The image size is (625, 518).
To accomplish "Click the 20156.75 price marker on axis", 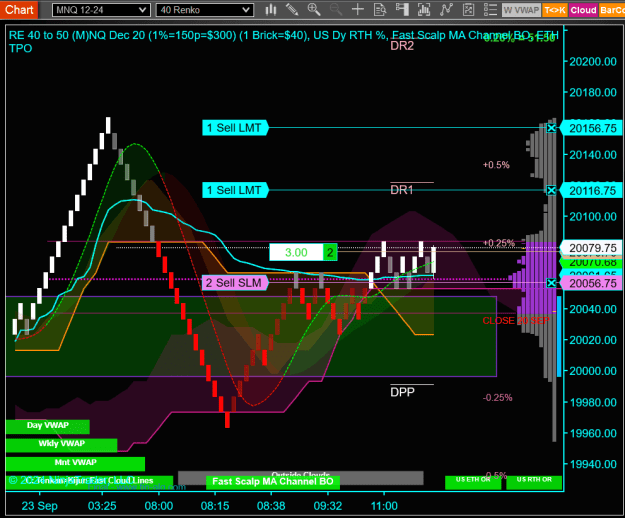I will click(x=593, y=128).
